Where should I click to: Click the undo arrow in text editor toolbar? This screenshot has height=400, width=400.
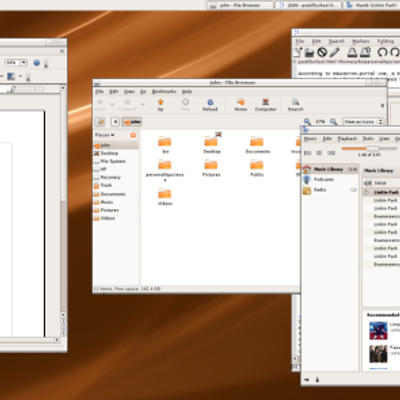(382, 52)
